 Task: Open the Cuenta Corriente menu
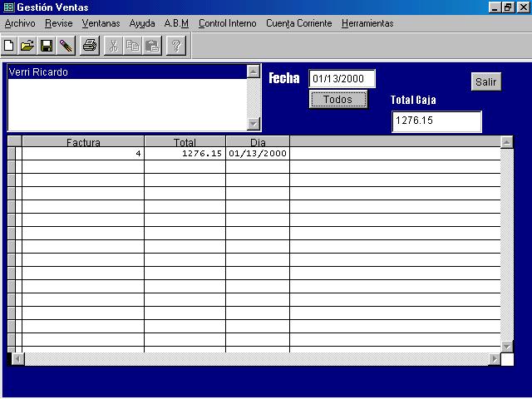coord(299,23)
